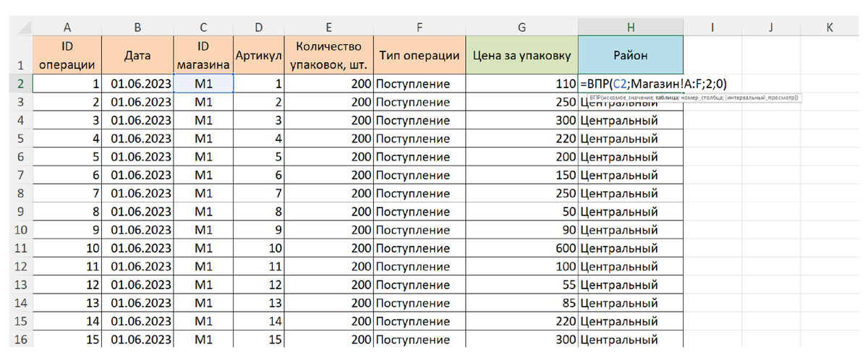Screen dimensions: 868x363
Task: Select column G header
Action: click(522, 27)
